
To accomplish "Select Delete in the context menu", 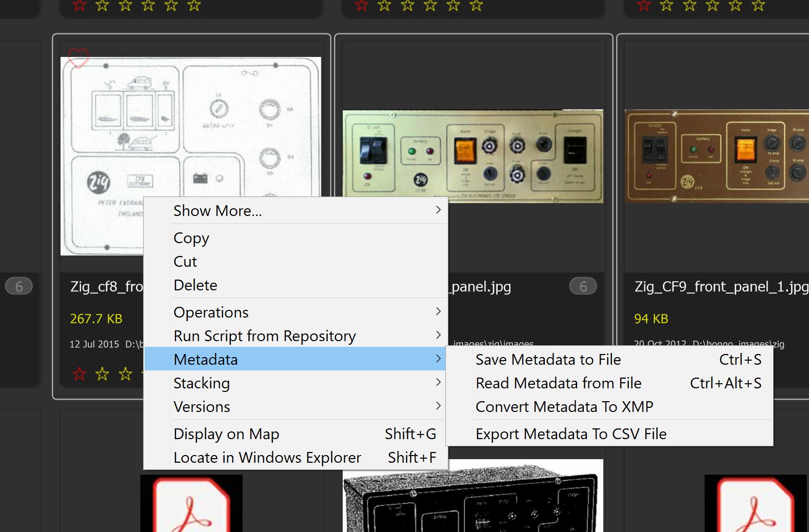I will [x=195, y=285].
